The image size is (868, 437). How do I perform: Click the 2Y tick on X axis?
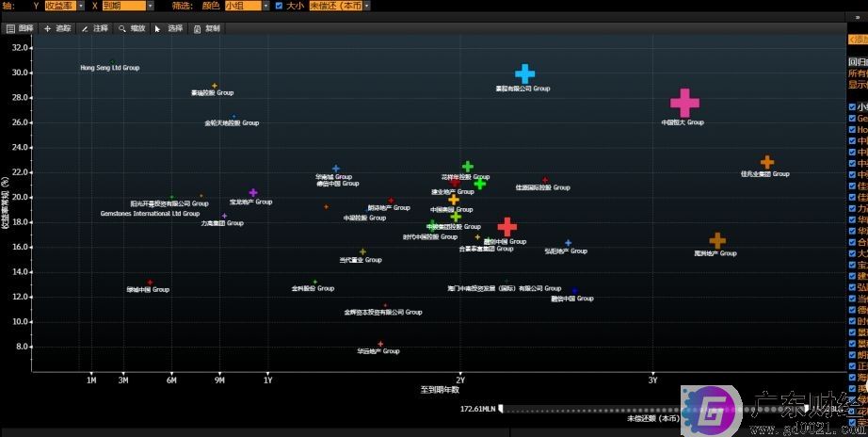[x=460, y=380]
